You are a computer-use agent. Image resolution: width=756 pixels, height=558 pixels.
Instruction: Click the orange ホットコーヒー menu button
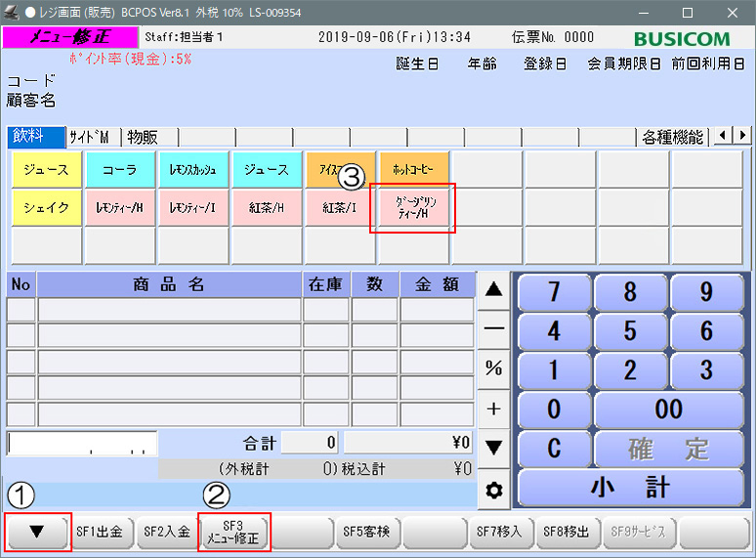point(414,169)
